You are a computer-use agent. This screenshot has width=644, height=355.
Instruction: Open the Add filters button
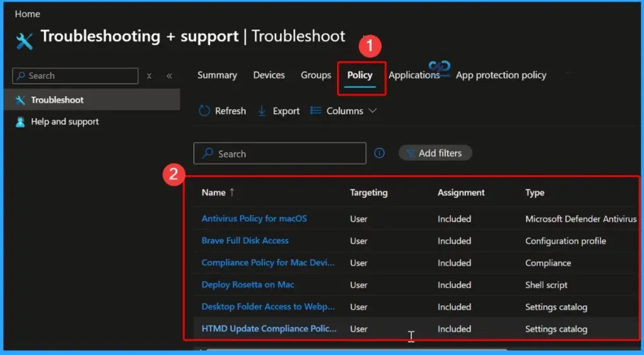tap(435, 153)
